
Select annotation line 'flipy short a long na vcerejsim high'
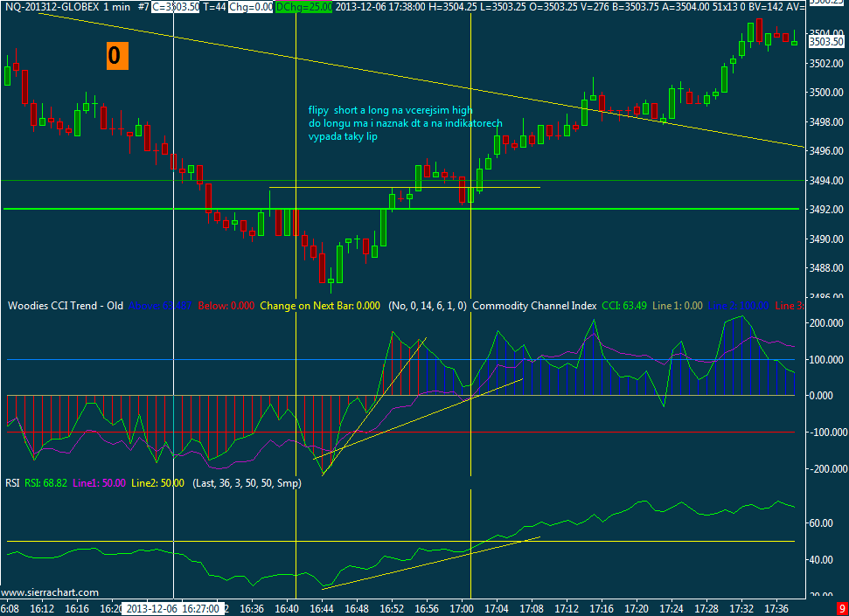click(x=390, y=110)
